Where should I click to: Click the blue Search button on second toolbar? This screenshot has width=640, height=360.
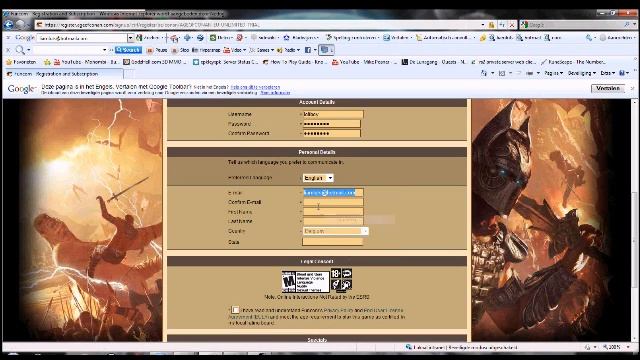click(x=128, y=50)
